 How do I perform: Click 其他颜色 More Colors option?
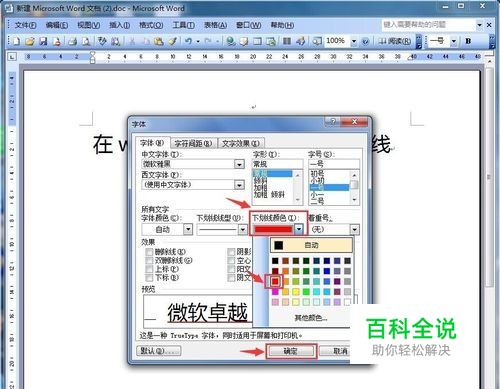click(311, 318)
